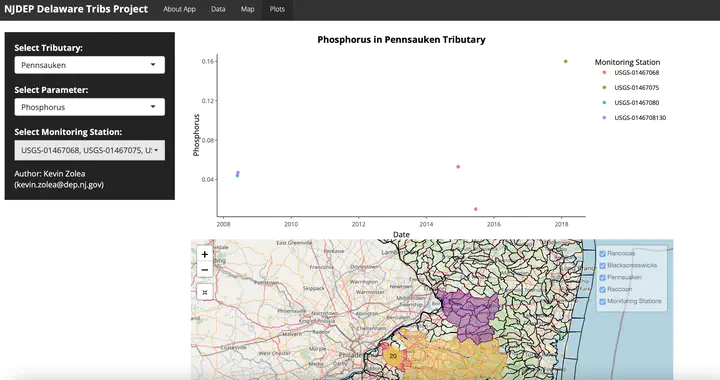This screenshot has height=380, width=720.
Task: Select the USGS-01467068 legend dot
Action: 604,73
